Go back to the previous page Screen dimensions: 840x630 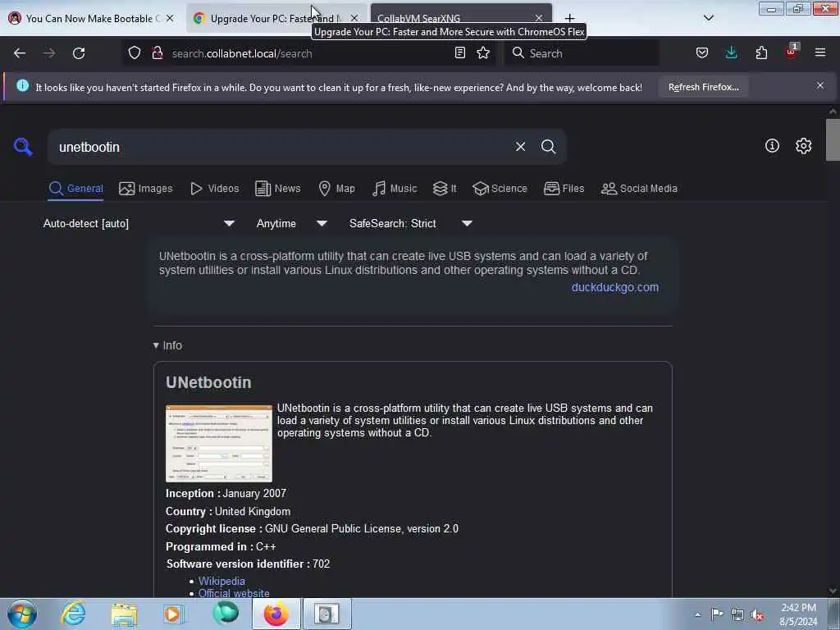pyautogui.click(x=20, y=53)
